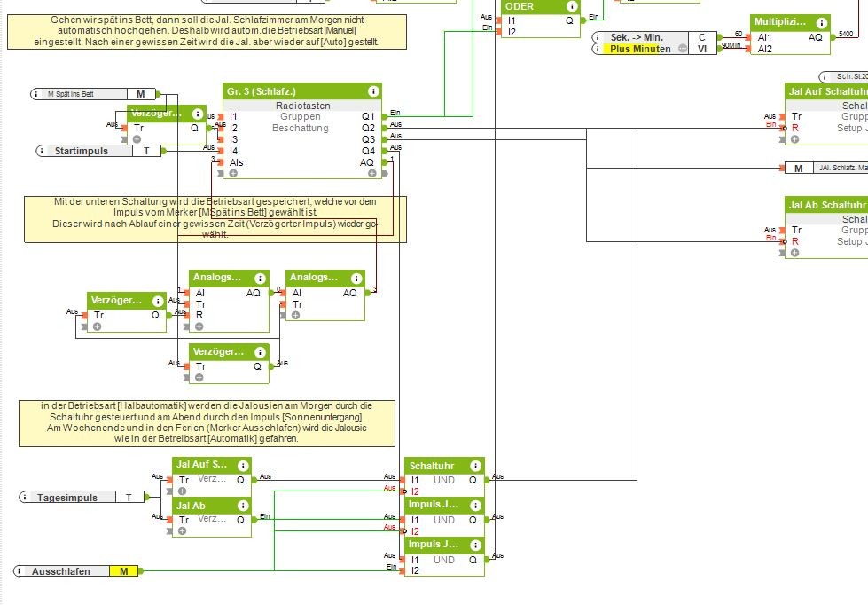This screenshot has width=868, height=605.
Task: Click info icon on Jal Ab delay block
Action: (242, 506)
